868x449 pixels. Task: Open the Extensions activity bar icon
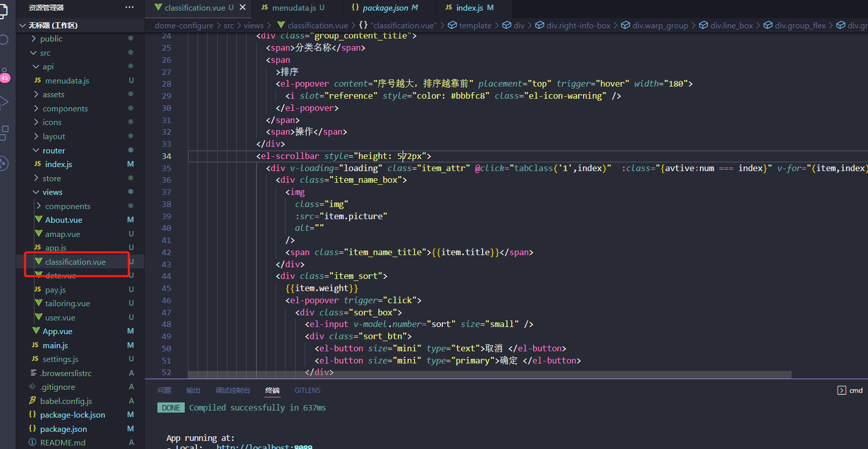pos(4,133)
